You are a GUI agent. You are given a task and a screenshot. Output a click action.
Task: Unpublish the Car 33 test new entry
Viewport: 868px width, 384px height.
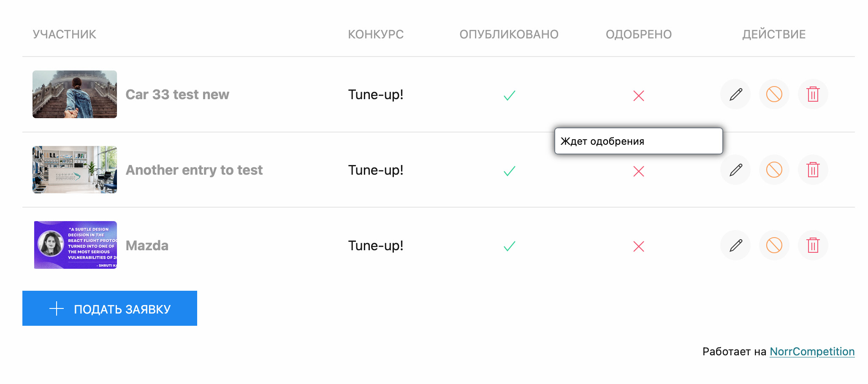(774, 94)
